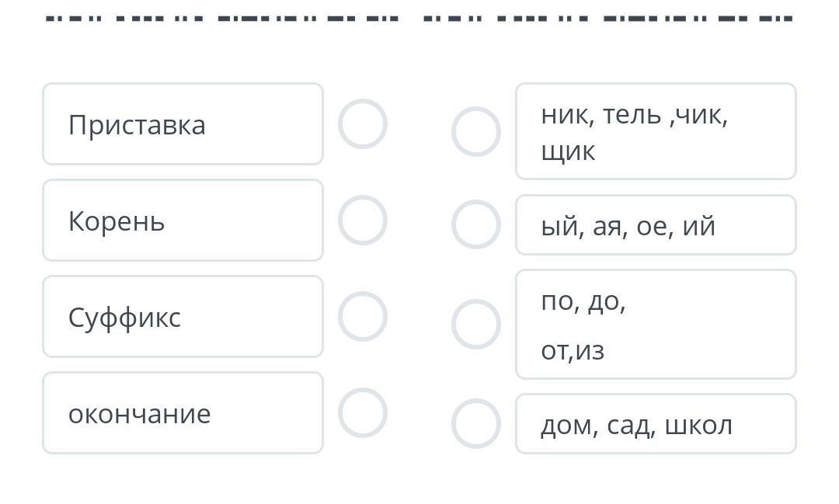Select the radio circle next to окончание

[x=363, y=413]
